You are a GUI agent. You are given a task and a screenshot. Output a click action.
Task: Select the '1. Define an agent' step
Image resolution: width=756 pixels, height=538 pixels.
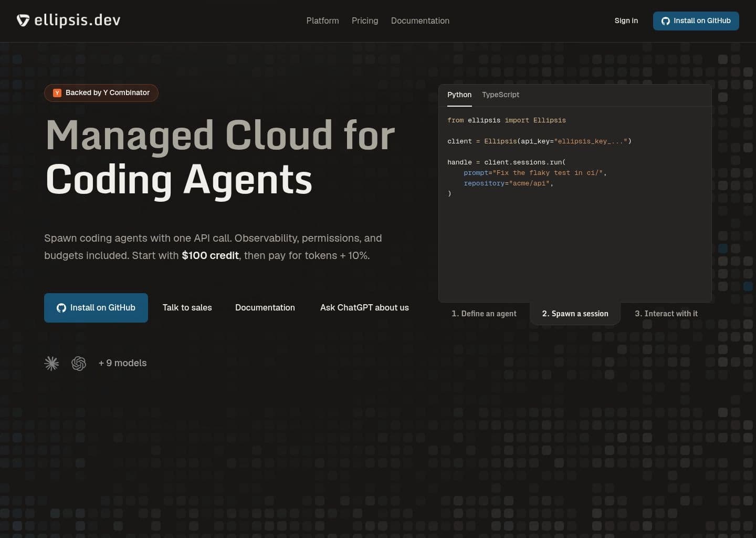click(x=484, y=314)
